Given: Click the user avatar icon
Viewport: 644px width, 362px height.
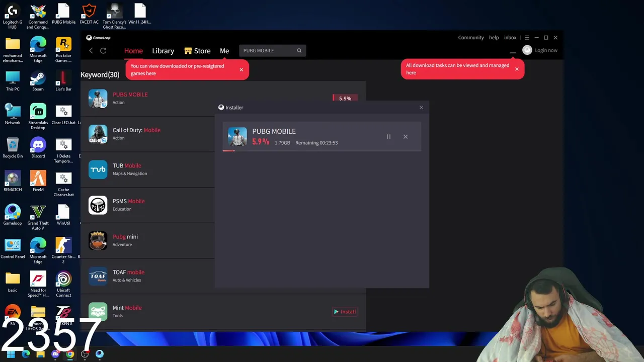Looking at the screenshot, I should [527, 50].
